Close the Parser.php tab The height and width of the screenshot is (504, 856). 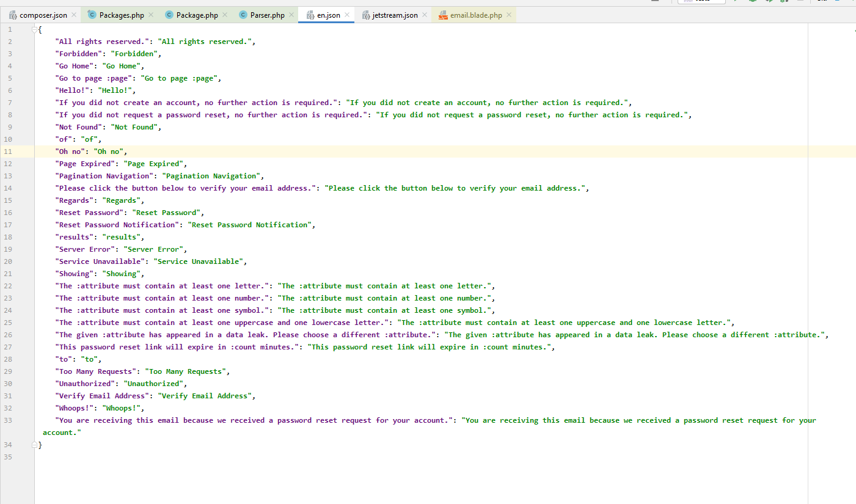291,15
